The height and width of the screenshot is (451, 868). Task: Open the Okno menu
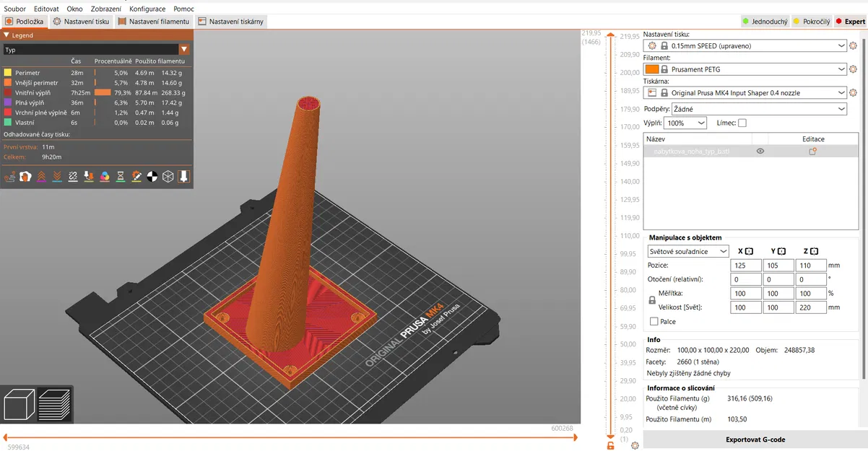click(74, 9)
